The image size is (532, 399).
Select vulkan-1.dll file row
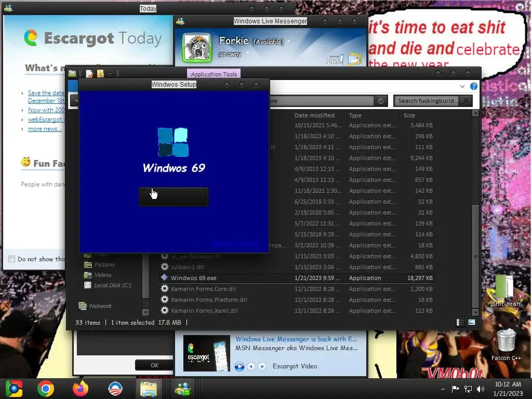297,267
